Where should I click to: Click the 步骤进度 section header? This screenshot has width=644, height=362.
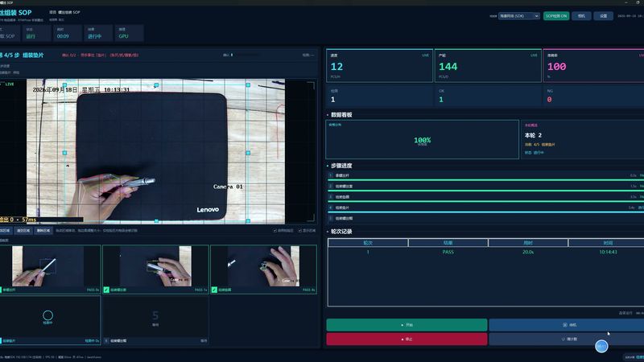point(341,166)
